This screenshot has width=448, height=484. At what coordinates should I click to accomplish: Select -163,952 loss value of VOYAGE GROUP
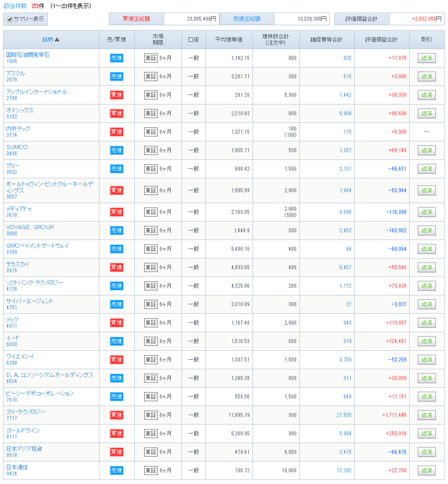tap(396, 231)
